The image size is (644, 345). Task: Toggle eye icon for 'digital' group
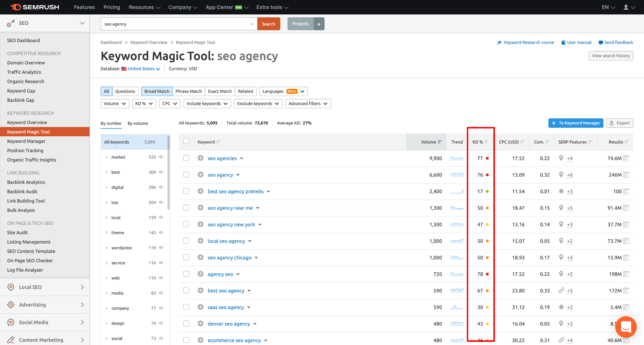coord(161,187)
